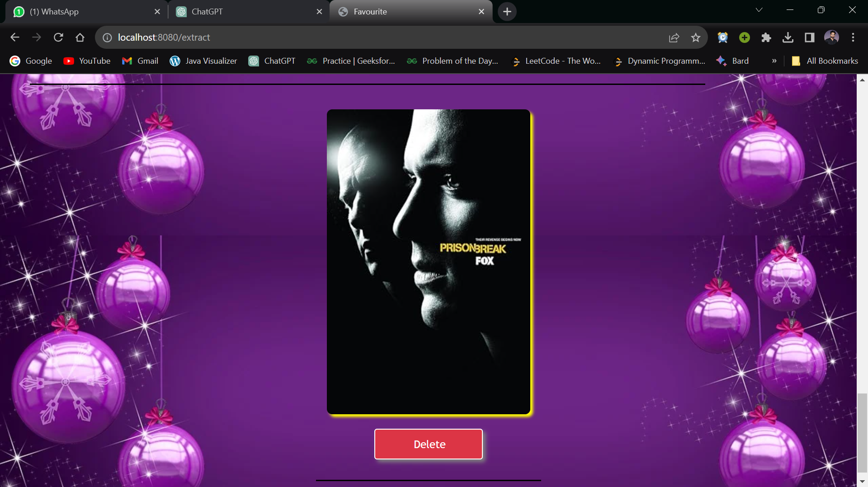Open the browser home page
The image size is (868, 487).
(x=80, y=37)
